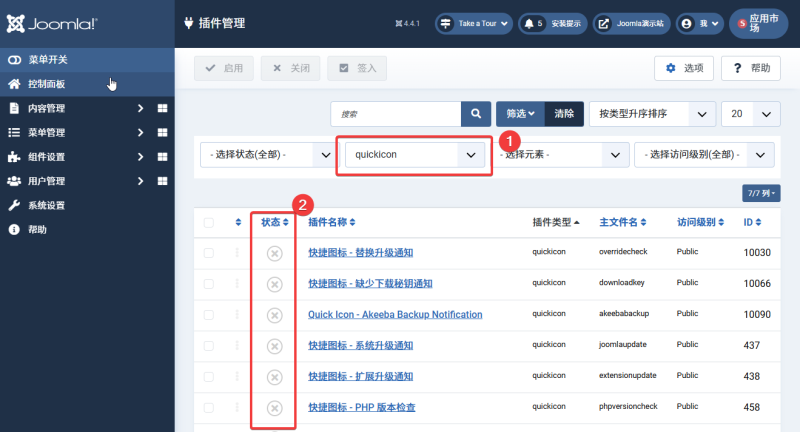The width and height of the screenshot is (800, 432).
Task: Open 系统设置 in the sidebar
Action: [46, 205]
